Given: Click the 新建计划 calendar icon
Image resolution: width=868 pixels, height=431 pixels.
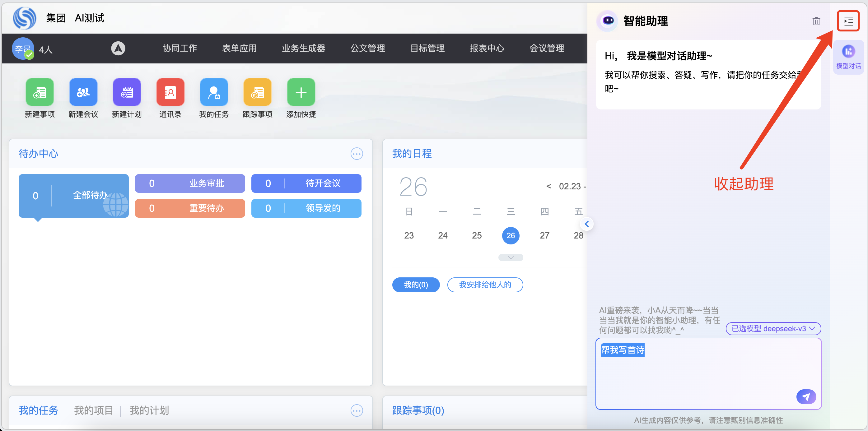Looking at the screenshot, I should [x=127, y=92].
